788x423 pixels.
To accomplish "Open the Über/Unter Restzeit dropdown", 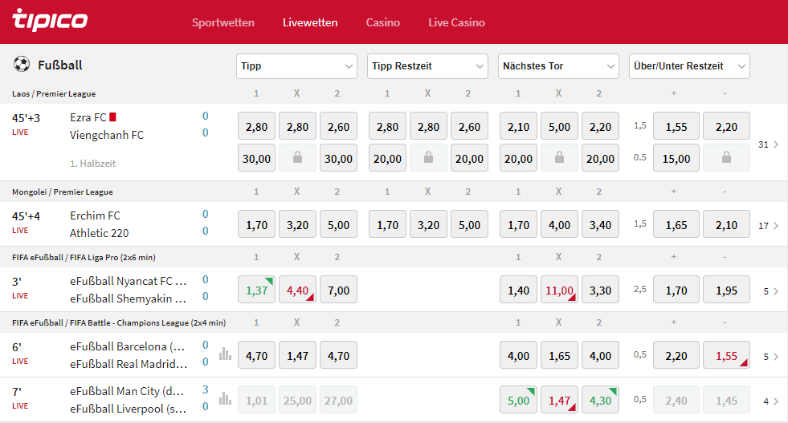I will (x=690, y=66).
